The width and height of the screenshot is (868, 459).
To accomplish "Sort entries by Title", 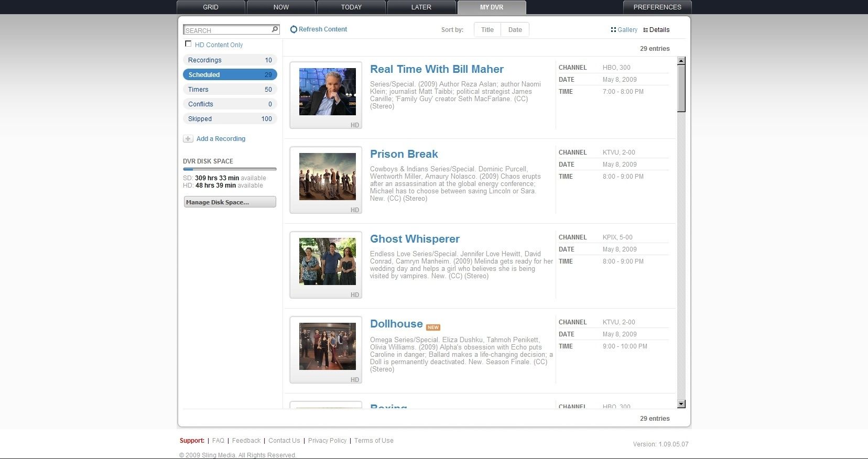I will coord(487,30).
